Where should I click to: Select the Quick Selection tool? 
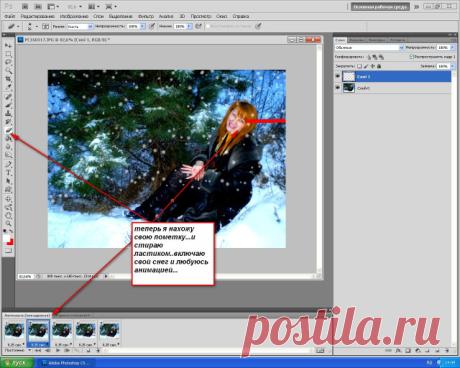coord(8,71)
